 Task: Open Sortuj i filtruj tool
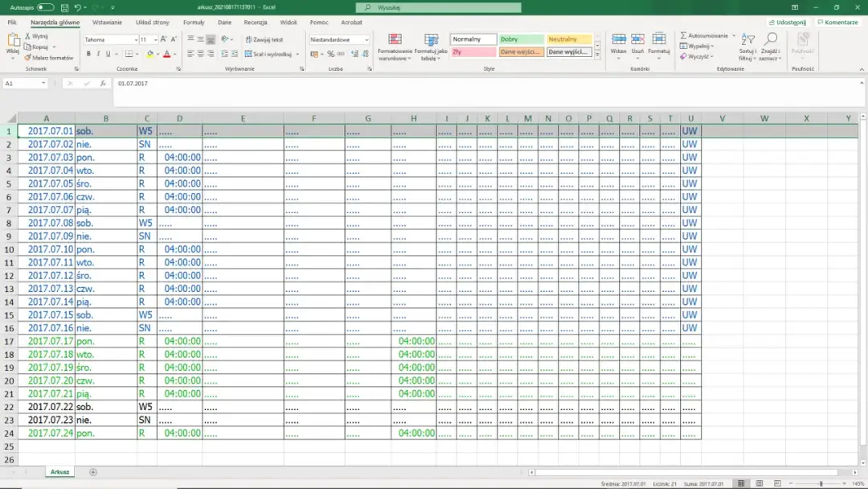(747, 47)
